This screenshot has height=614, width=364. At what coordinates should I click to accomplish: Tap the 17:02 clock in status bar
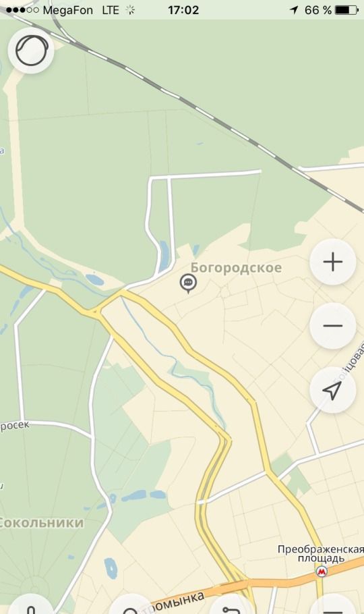[183, 10]
